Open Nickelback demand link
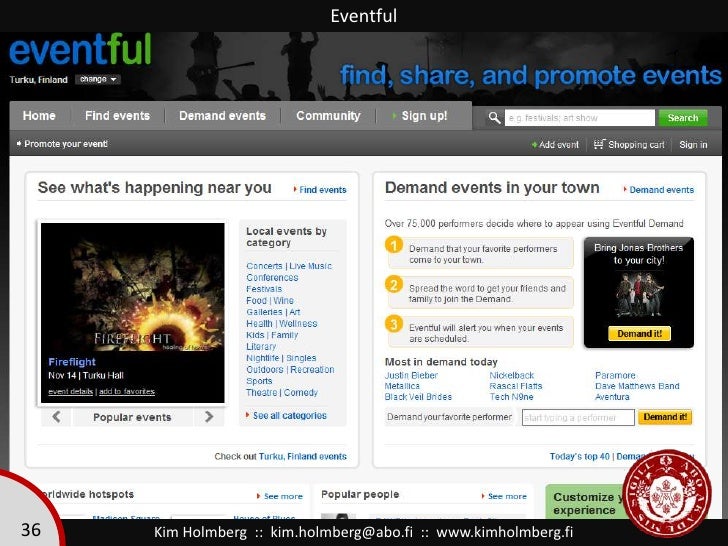 [512, 376]
